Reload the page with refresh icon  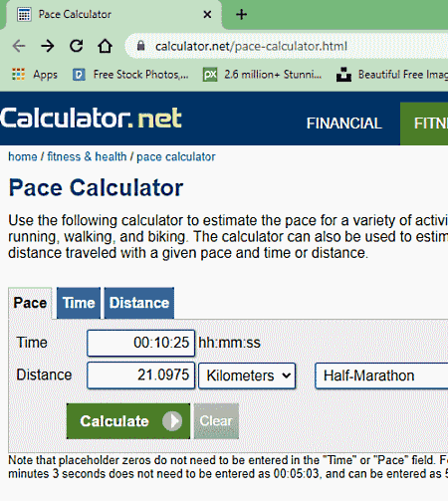click(77, 46)
